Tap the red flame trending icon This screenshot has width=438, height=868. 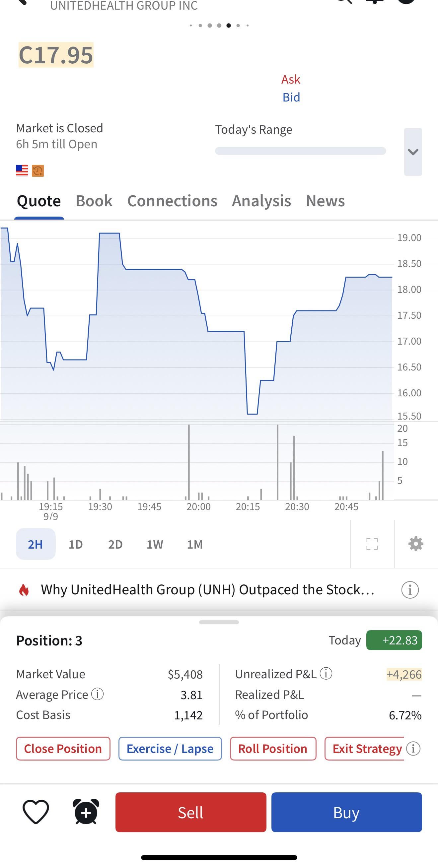point(24,590)
